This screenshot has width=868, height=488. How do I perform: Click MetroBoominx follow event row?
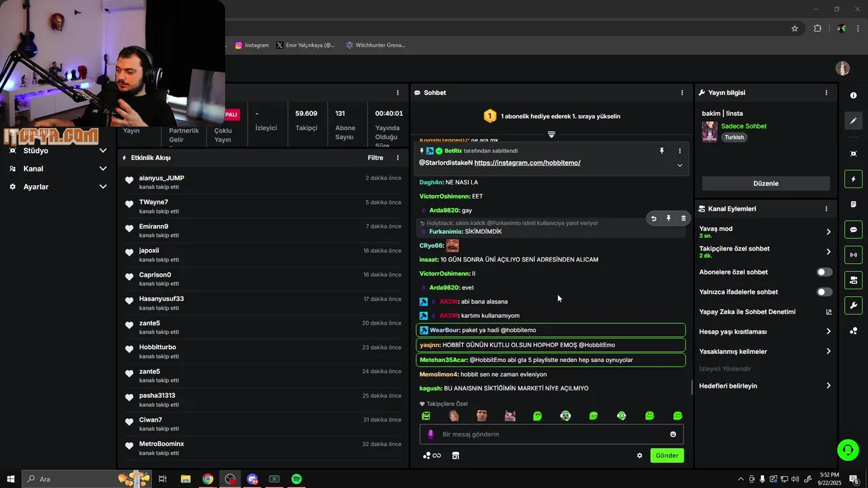pos(262,448)
